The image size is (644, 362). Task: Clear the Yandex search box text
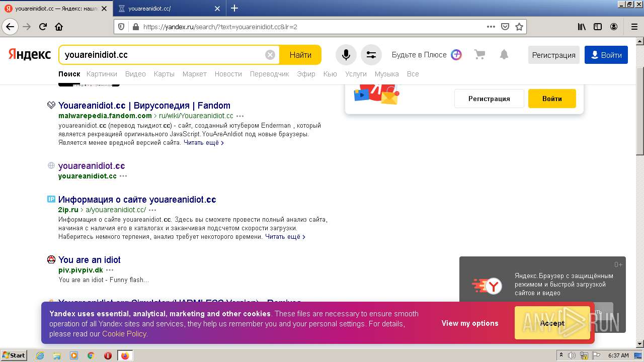pos(270,55)
